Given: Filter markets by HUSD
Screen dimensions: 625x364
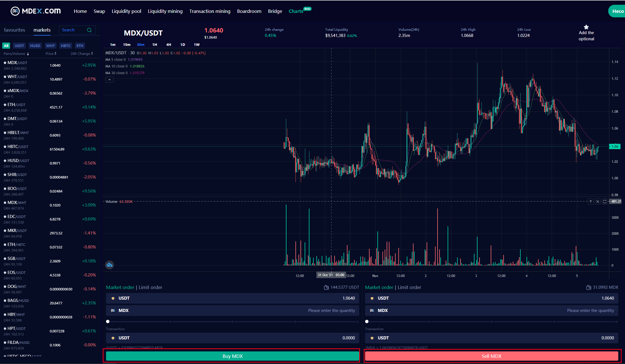Looking at the screenshot, I should 35,46.
